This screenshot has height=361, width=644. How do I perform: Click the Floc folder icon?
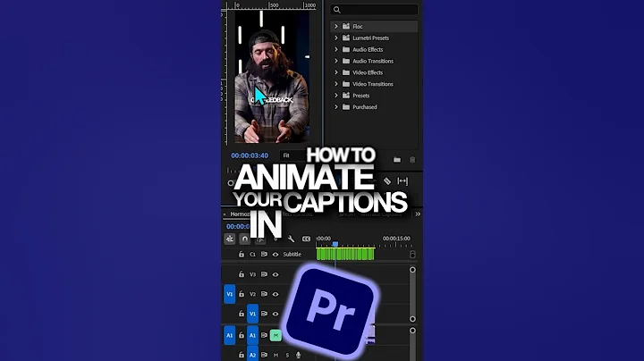pos(346,26)
